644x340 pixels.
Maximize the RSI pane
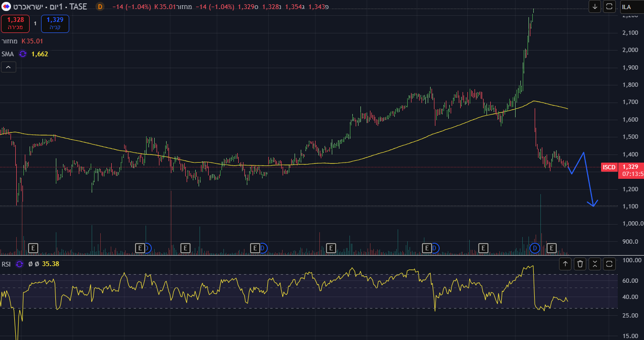pyautogui.click(x=610, y=264)
